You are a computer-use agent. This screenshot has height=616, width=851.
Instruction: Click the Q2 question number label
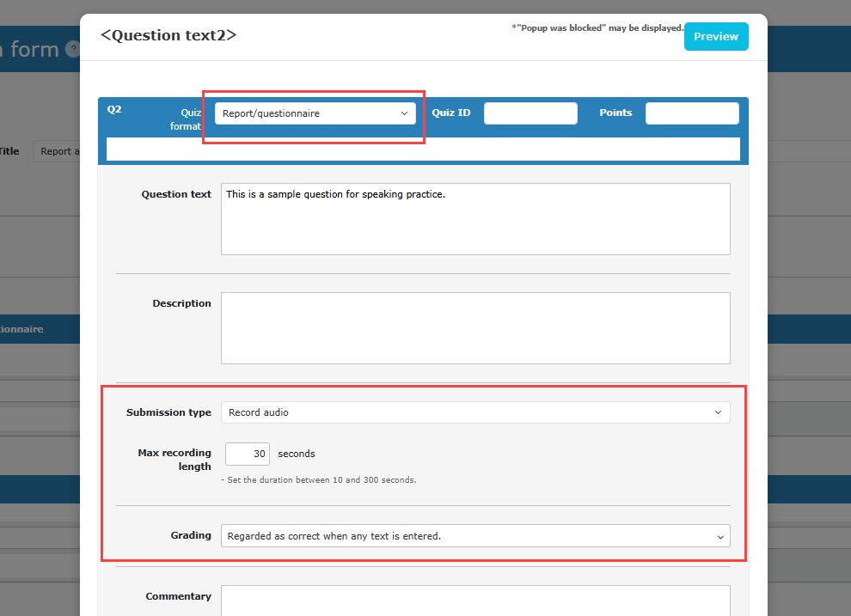(x=114, y=110)
